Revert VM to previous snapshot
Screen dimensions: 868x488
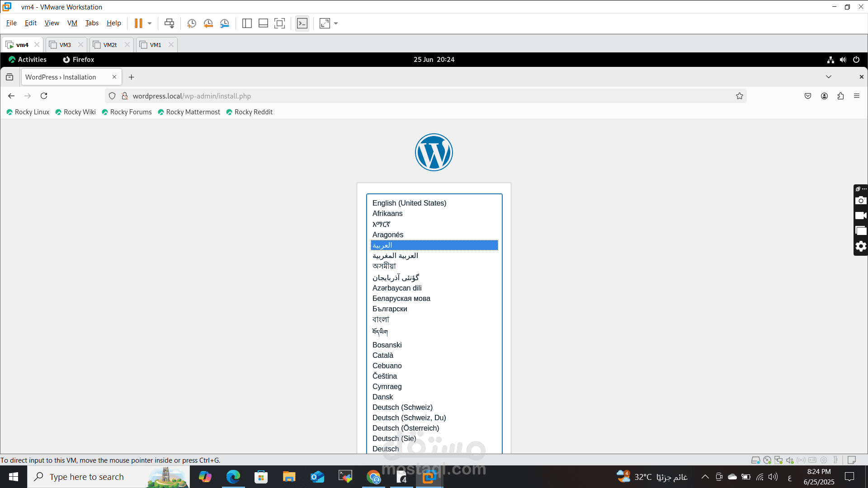208,23
